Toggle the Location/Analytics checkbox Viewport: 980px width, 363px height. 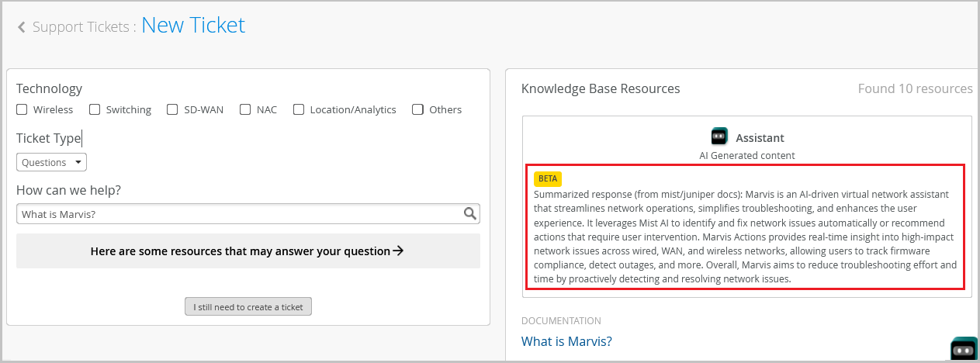pyautogui.click(x=299, y=109)
